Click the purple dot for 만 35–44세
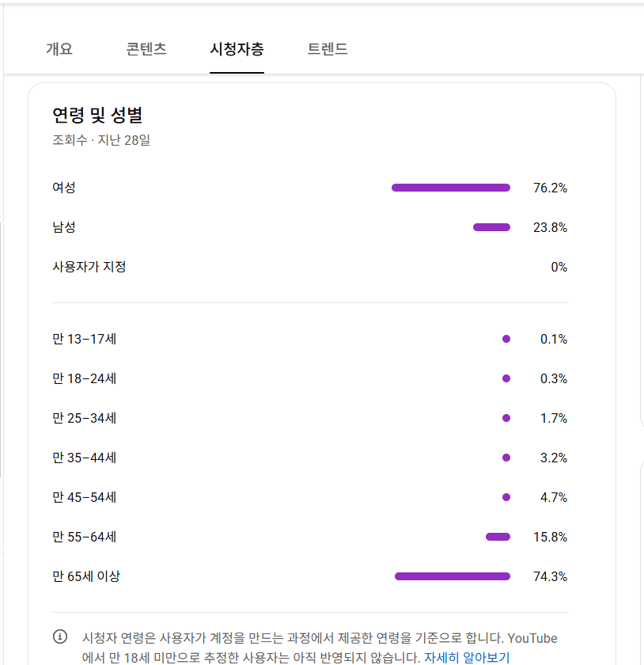The image size is (644, 665). [x=506, y=458]
